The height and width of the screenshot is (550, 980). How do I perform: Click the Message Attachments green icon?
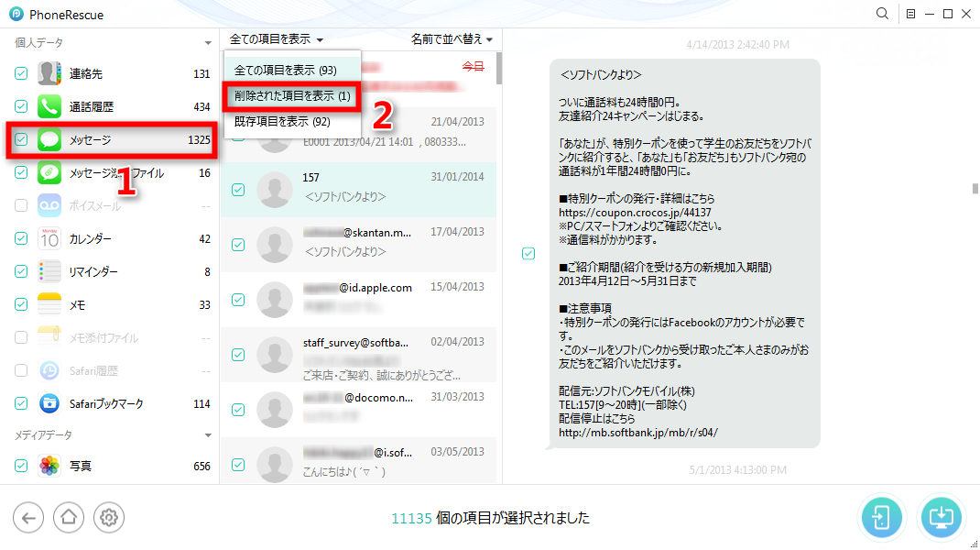49,172
